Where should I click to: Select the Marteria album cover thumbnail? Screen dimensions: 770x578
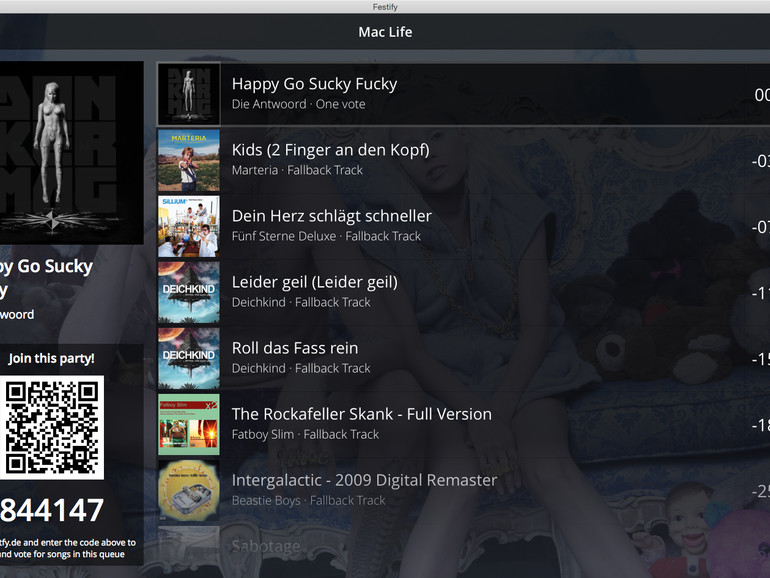click(189, 160)
